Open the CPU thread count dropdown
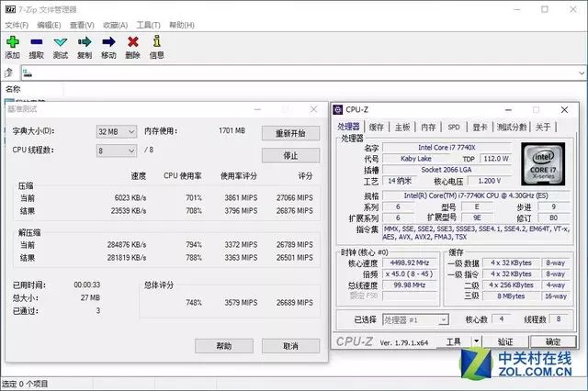 coord(117,151)
